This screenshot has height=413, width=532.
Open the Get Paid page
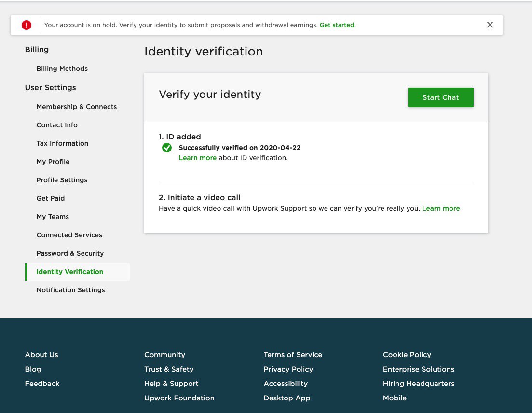[x=51, y=198]
